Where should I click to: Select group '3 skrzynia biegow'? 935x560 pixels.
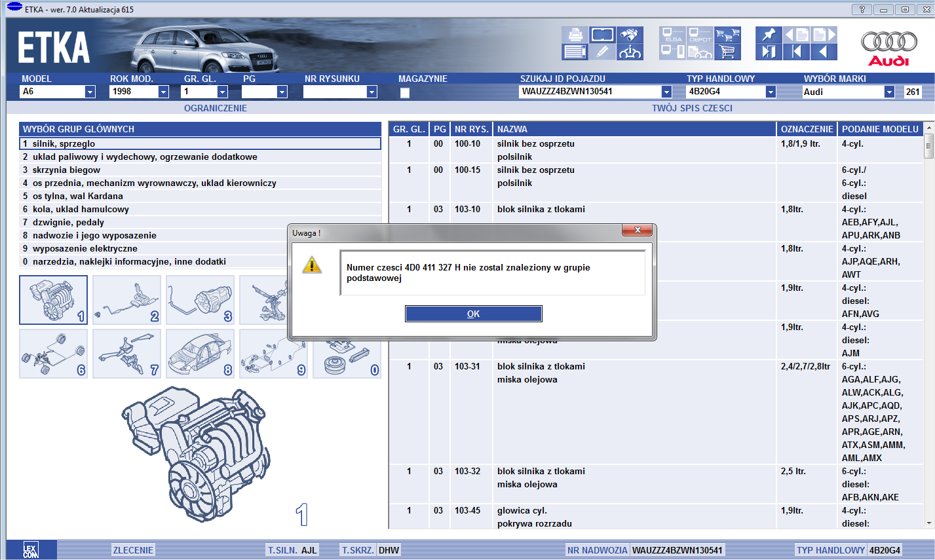tap(200, 170)
